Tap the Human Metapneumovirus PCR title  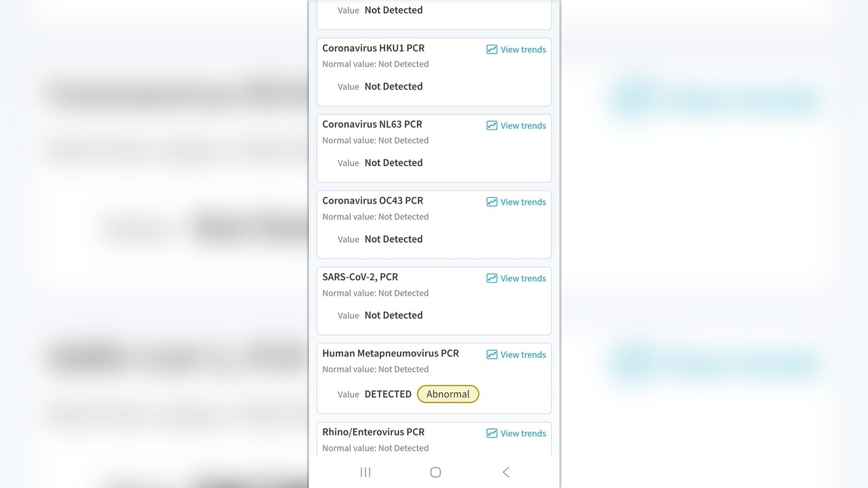click(x=390, y=353)
